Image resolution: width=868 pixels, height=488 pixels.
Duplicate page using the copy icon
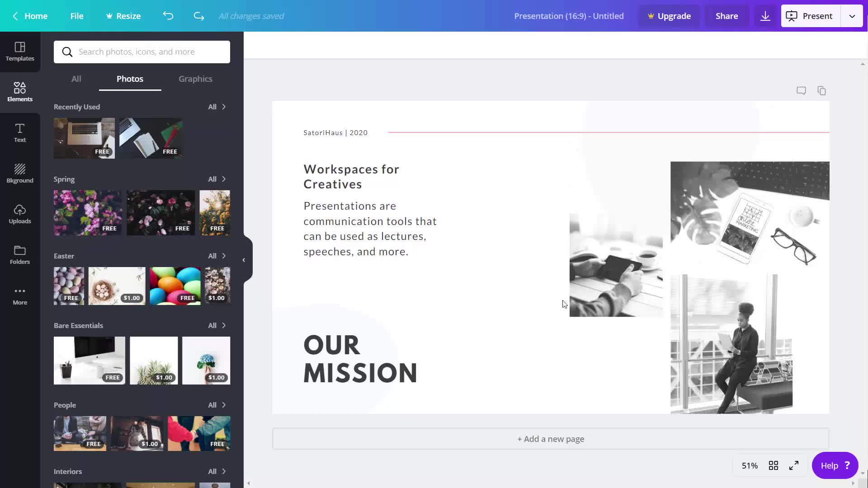coord(821,91)
